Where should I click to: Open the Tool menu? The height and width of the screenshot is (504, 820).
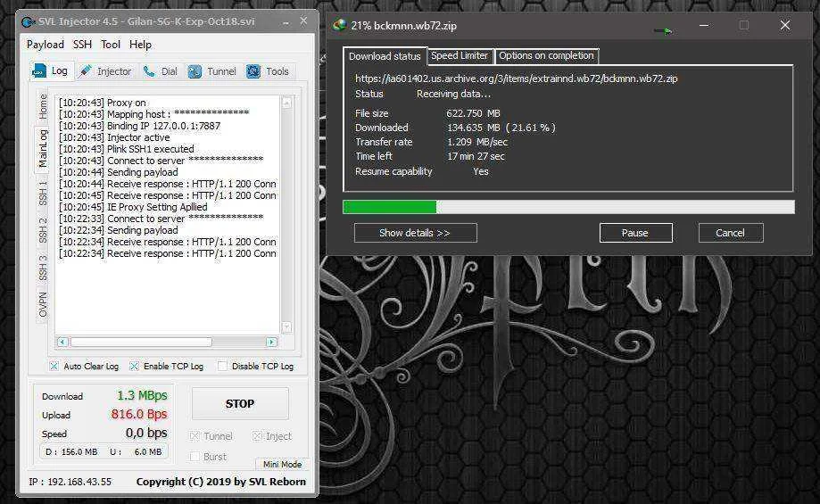[x=111, y=45]
